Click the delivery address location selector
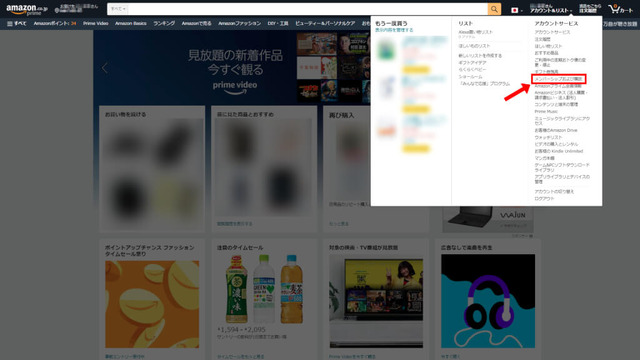The height and width of the screenshot is (360, 640). [x=76, y=9]
